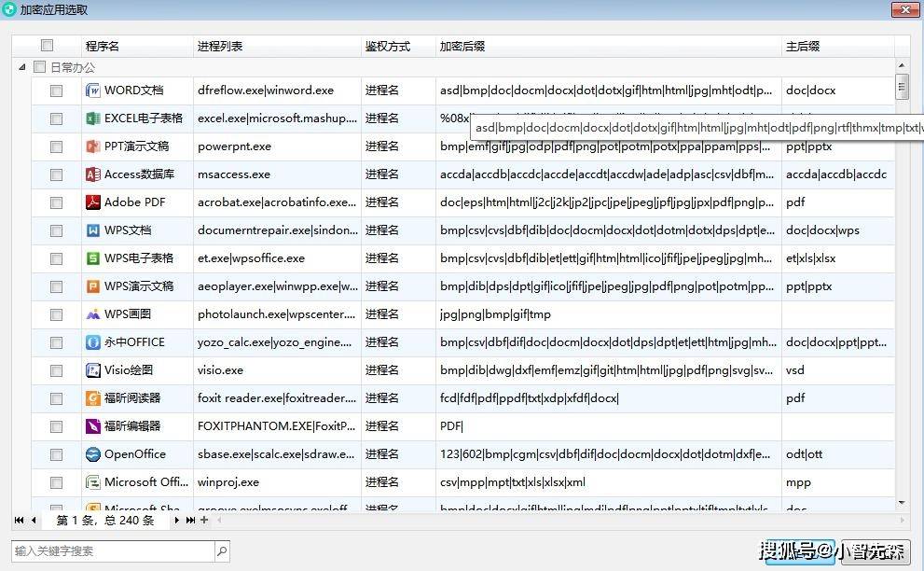This screenshot has height=571, width=924.
Task: Check the Access数据库 row checkbox
Action: [57, 175]
